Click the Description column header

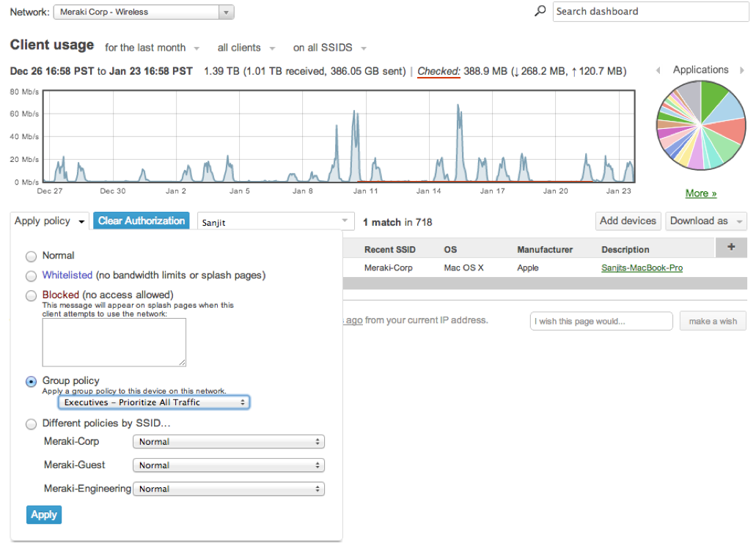click(625, 250)
